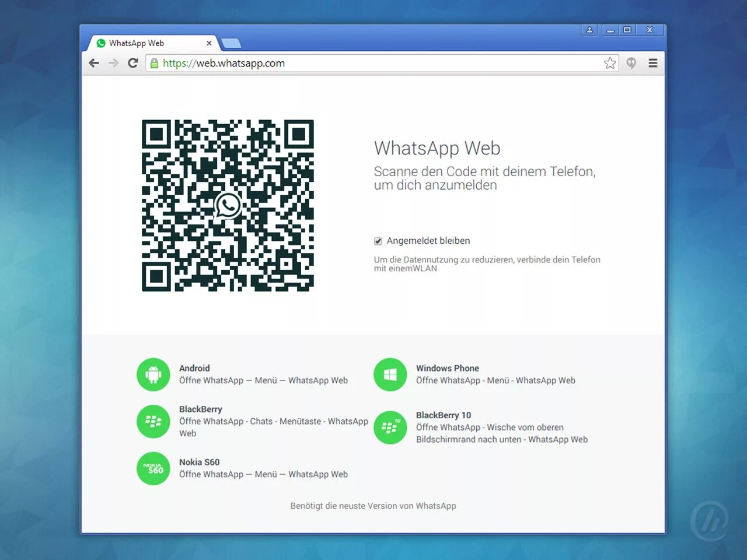Click the Android heading text
The image size is (747, 560).
click(194, 368)
